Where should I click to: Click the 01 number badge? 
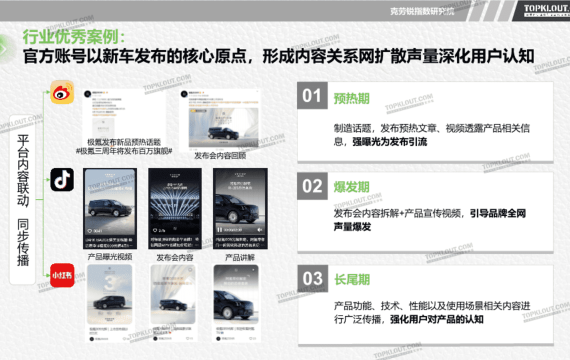coord(312,96)
